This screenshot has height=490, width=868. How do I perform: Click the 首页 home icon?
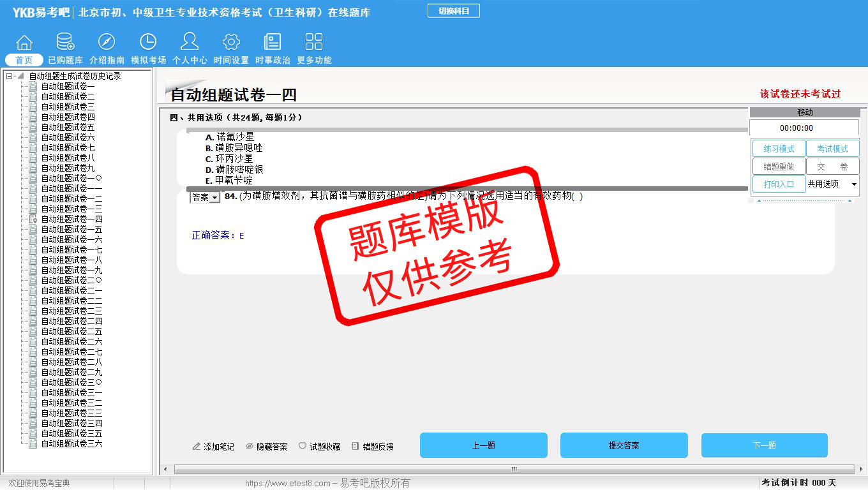click(x=24, y=43)
